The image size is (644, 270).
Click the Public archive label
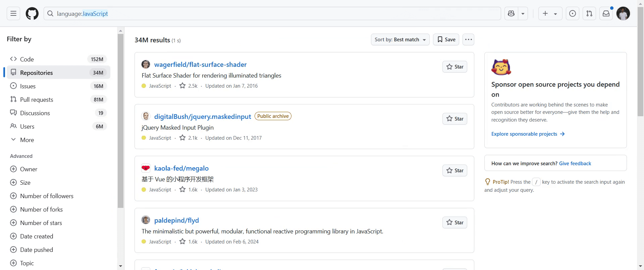click(x=273, y=116)
